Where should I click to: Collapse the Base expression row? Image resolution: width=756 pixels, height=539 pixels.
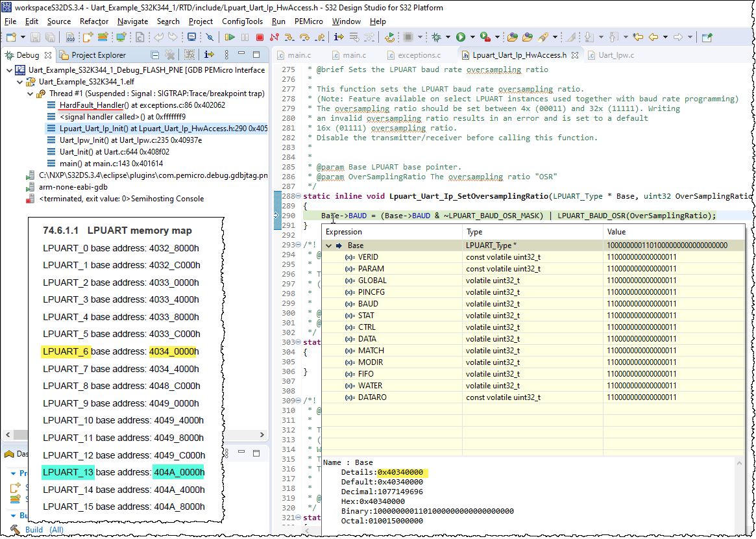329,245
